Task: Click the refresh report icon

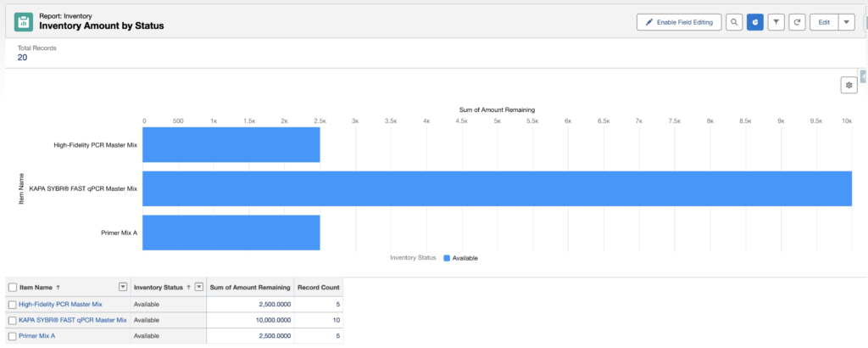Action: click(797, 22)
